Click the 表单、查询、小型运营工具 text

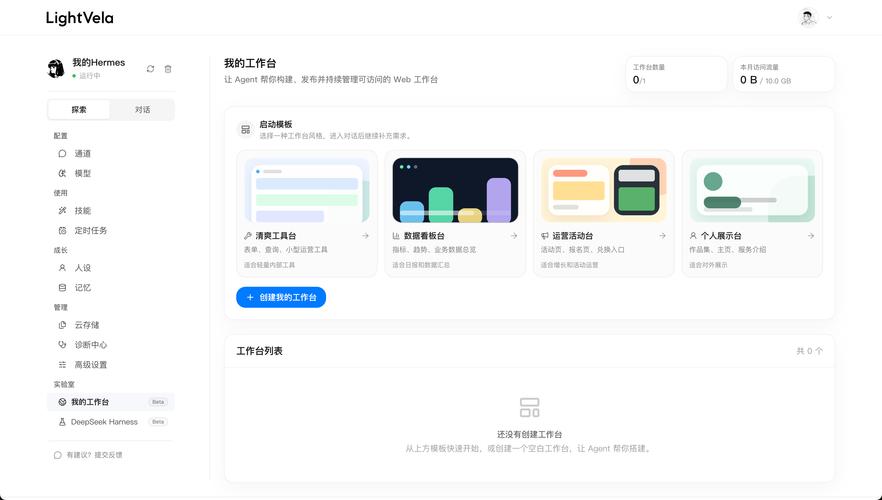point(285,250)
